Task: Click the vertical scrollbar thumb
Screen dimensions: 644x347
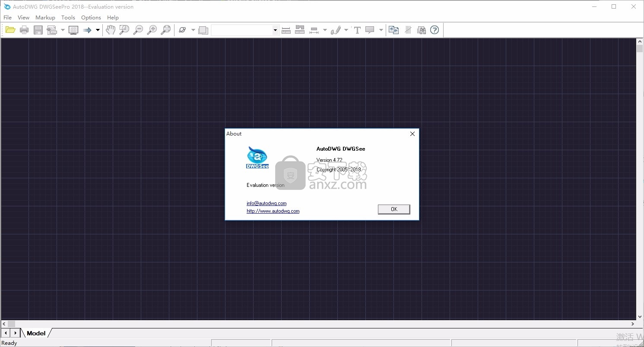Action: coord(640,48)
